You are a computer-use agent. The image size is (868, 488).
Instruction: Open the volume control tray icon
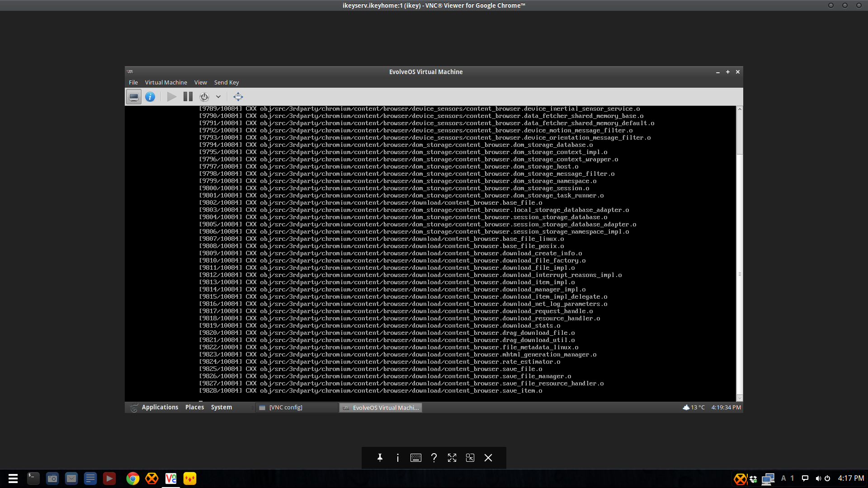click(818, 479)
